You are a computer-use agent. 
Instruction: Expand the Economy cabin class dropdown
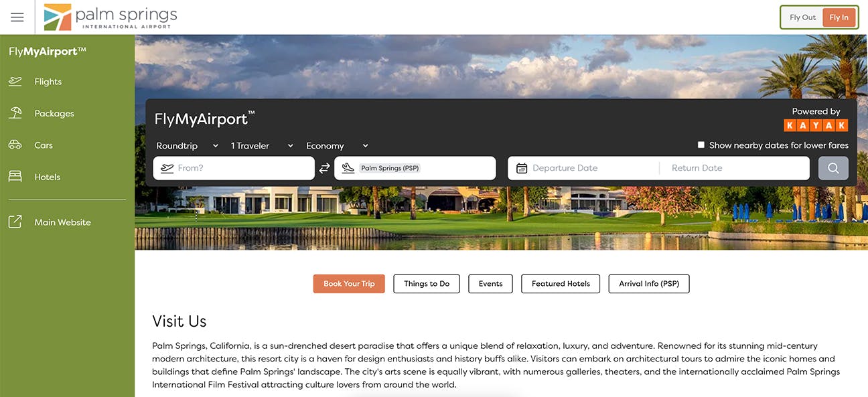pos(338,146)
